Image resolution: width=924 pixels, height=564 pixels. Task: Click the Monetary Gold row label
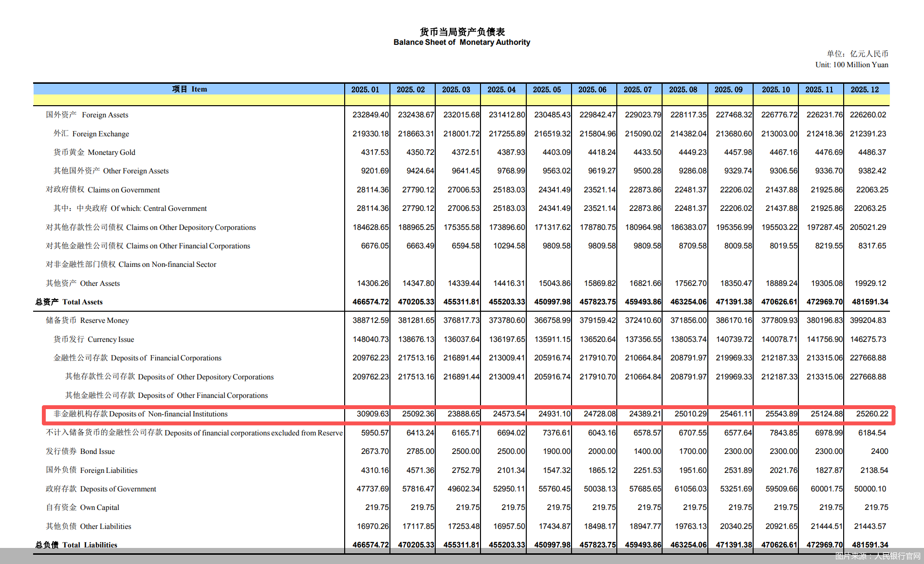pyautogui.click(x=94, y=152)
